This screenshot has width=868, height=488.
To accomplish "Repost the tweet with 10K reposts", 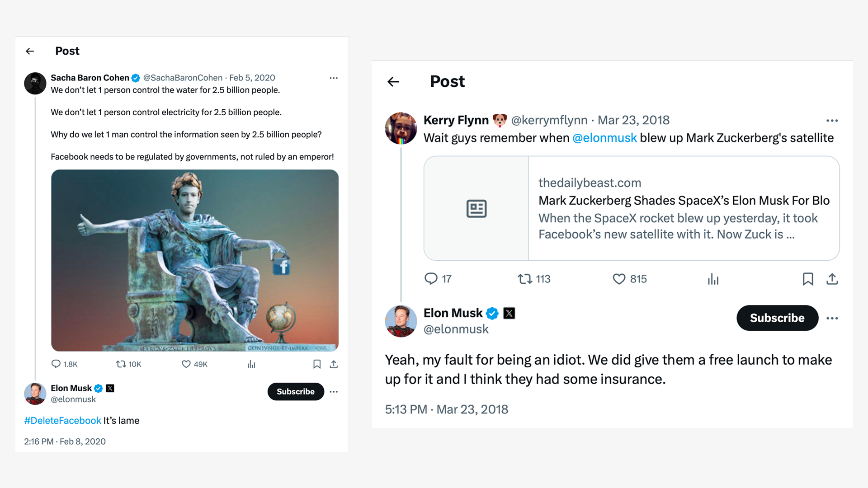I will (121, 364).
